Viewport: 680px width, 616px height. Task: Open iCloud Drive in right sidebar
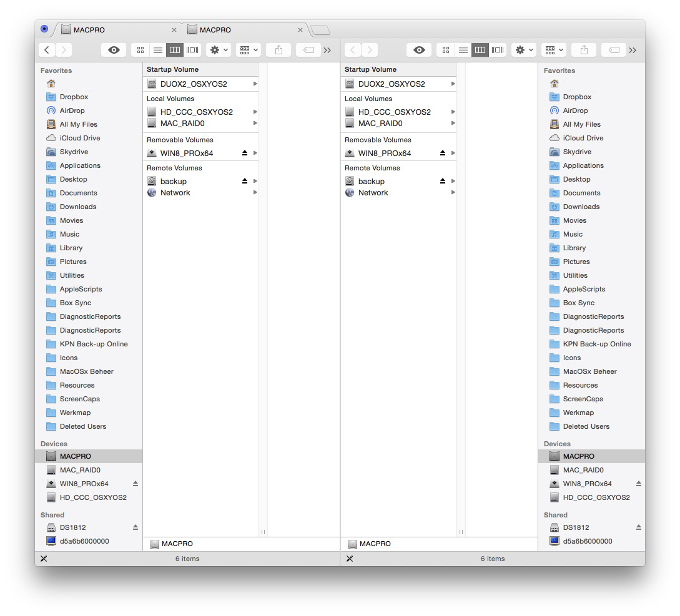(x=591, y=138)
